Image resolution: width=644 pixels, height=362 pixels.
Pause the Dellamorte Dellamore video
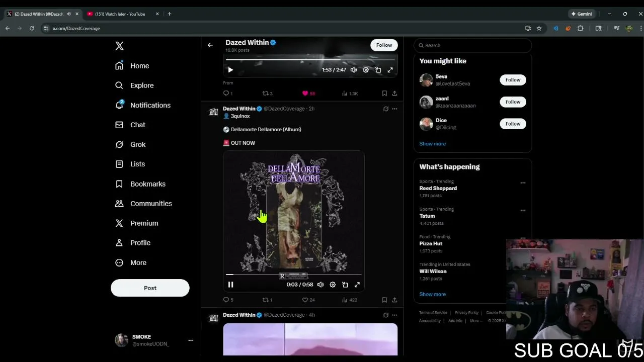(x=230, y=285)
